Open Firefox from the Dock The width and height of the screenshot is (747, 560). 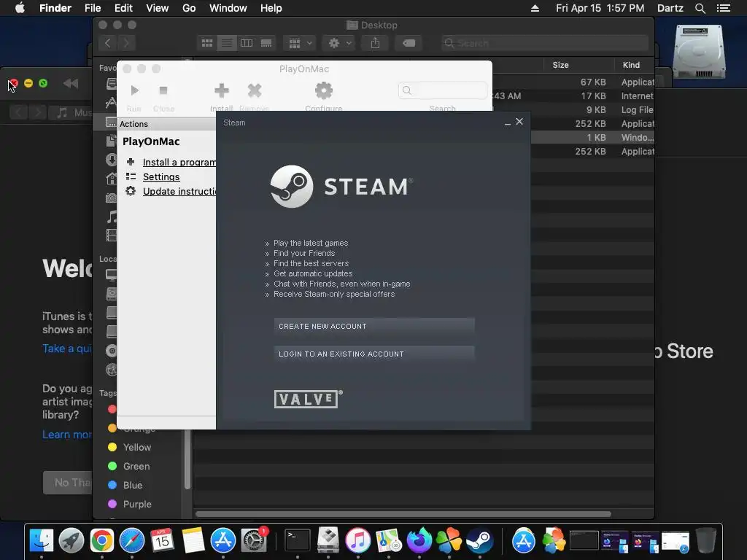(419, 540)
